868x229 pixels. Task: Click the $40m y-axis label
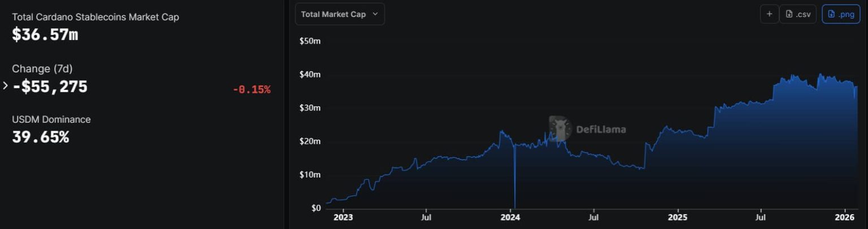coord(310,75)
